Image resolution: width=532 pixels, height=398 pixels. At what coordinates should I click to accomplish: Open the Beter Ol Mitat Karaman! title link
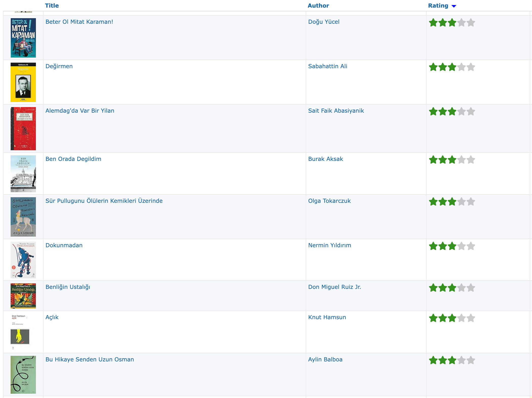(x=79, y=22)
